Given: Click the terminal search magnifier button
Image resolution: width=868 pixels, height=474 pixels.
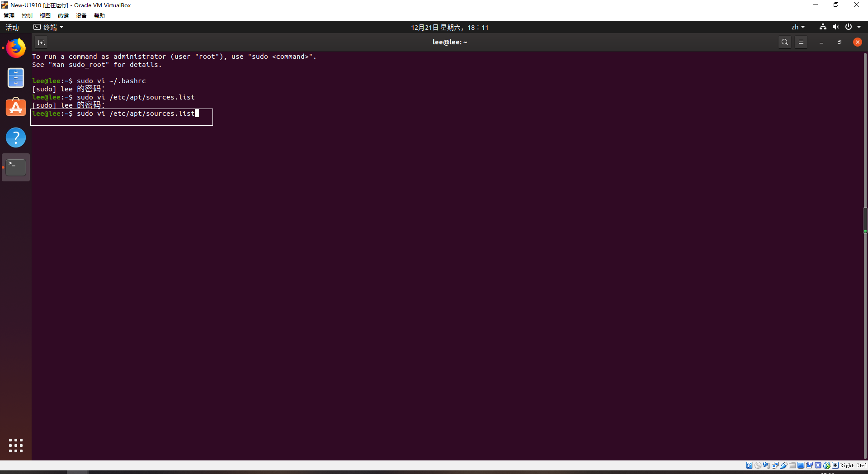Looking at the screenshot, I should coord(785,42).
